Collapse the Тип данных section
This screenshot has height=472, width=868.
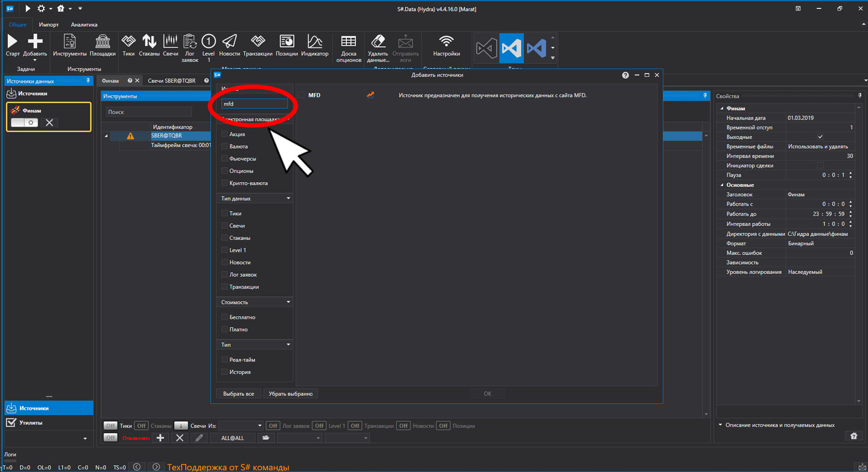(288, 198)
